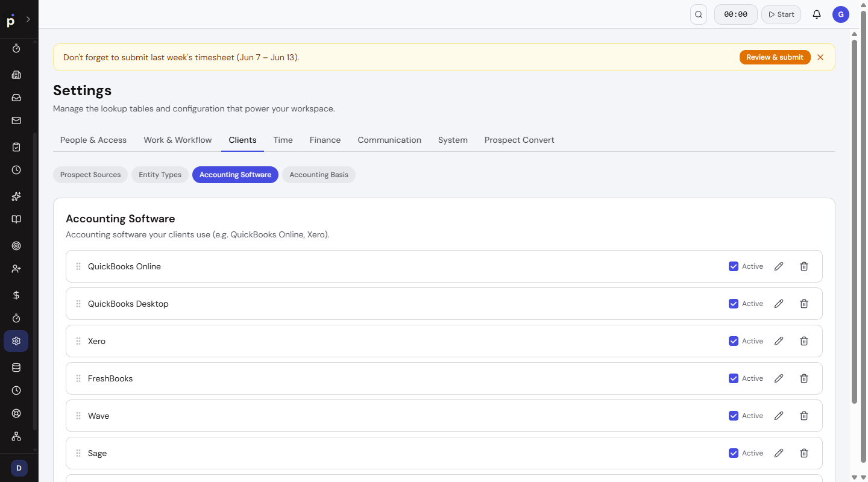Open the search magnifier in the top bar
Viewport: 868px width, 482px height.
[699, 14]
